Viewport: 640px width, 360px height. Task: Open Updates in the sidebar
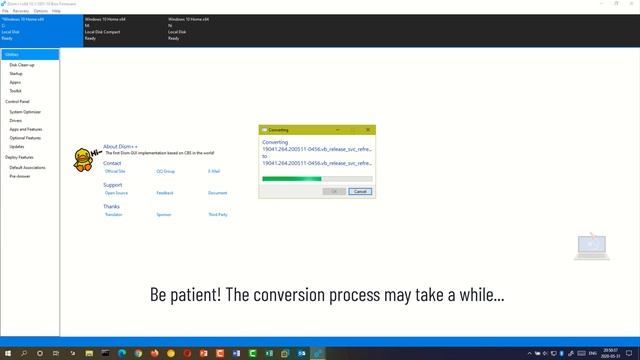(x=17, y=147)
